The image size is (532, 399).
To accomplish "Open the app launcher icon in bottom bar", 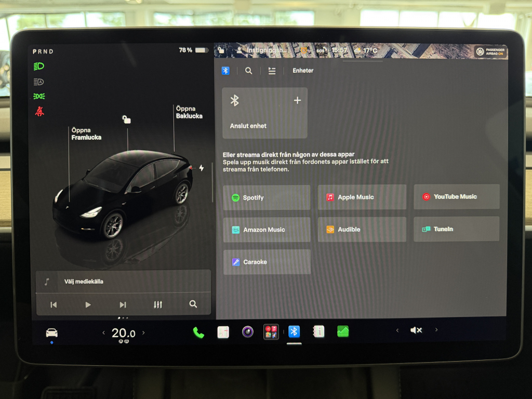I will tap(271, 331).
